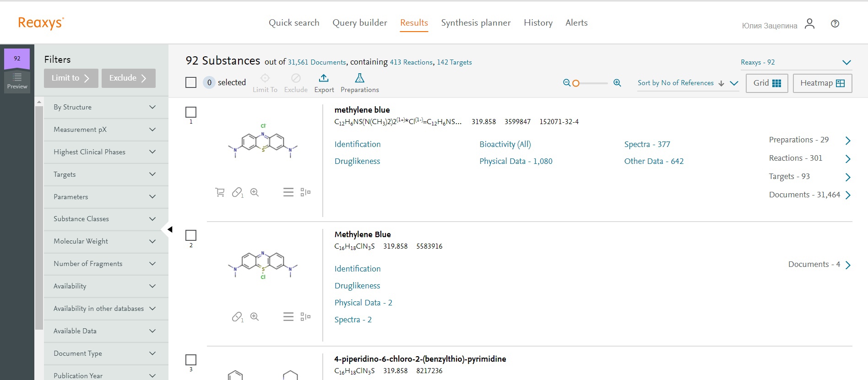Image resolution: width=868 pixels, height=380 pixels.
Task: Go to Query builder tab
Action: coord(360,23)
